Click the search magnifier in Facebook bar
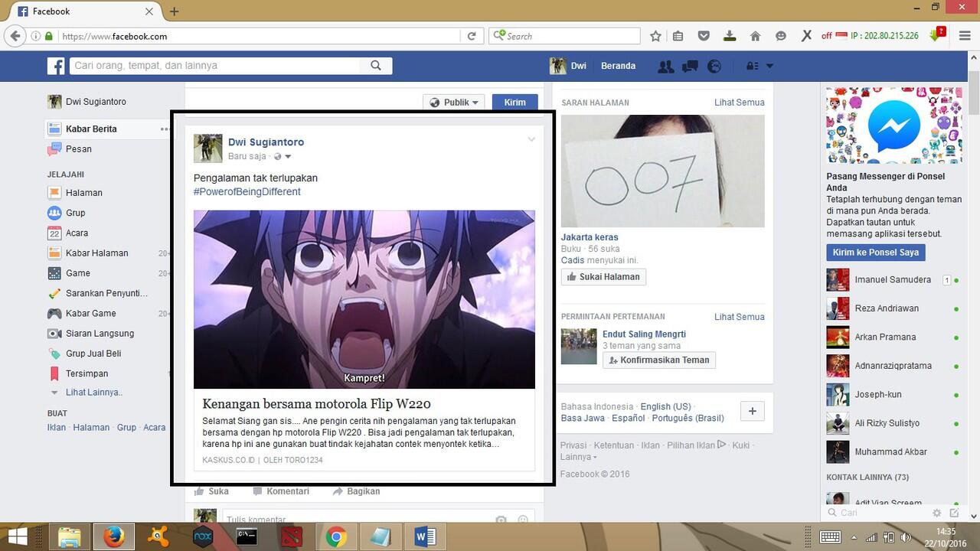This screenshot has height=551, width=980. click(x=376, y=66)
